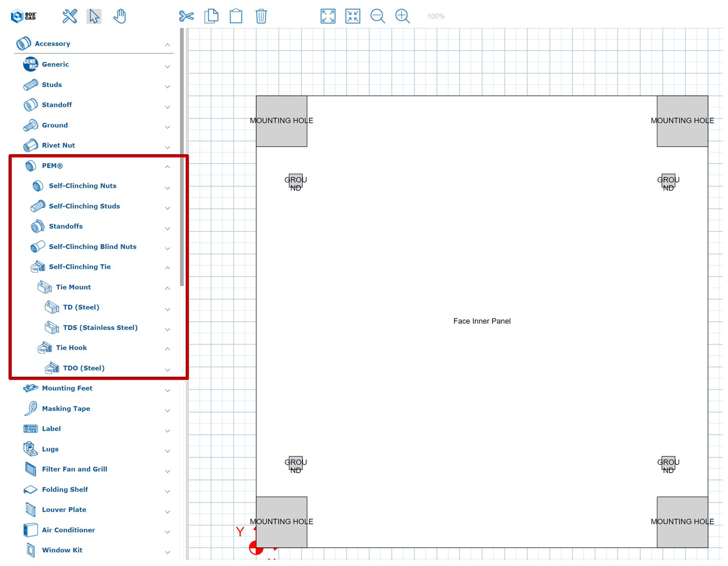This screenshot has width=728, height=566.
Task: Paste from clipboard
Action: click(236, 16)
